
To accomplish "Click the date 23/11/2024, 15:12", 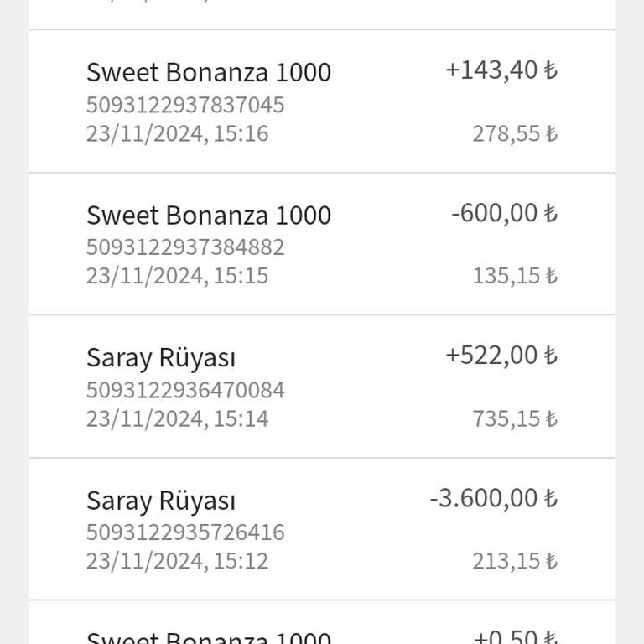I will pos(177,561).
